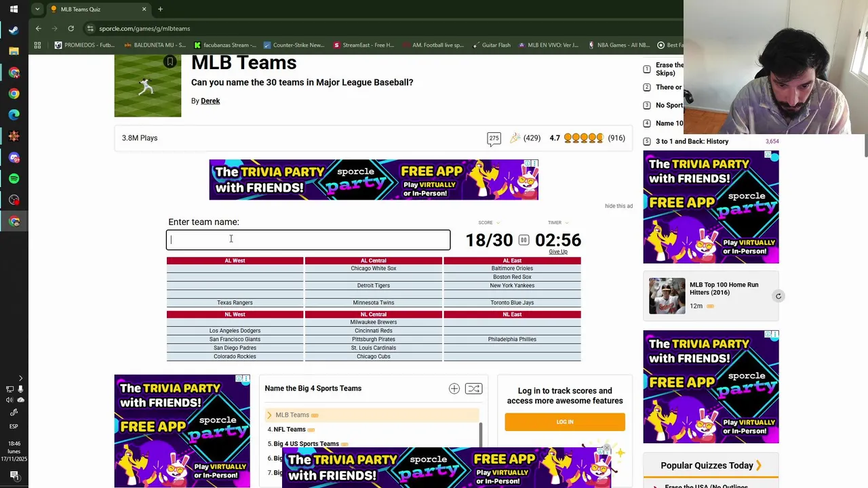Bookmark the MLB Teams quiz
This screenshot has height=488, width=868.
[170, 62]
